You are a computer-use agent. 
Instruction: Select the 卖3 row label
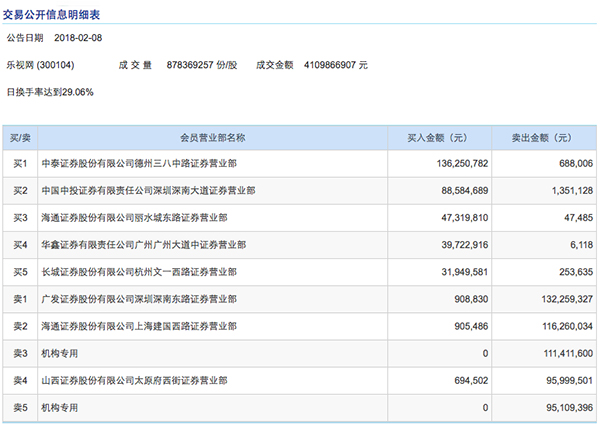pos(20,354)
